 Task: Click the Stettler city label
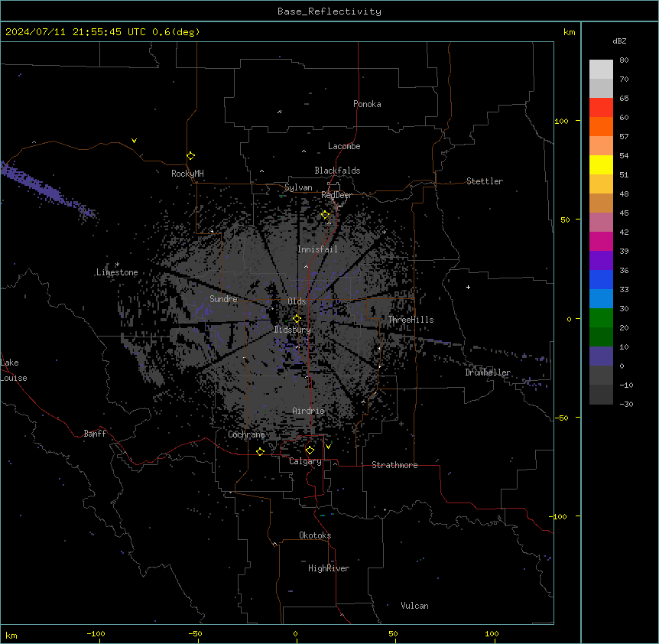pos(485,181)
